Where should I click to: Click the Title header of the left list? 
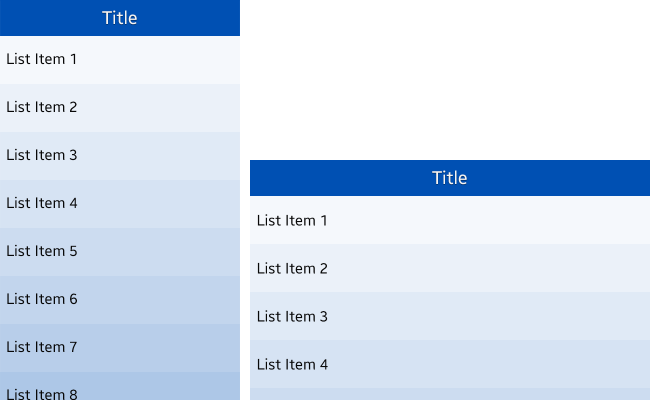(x=120, y=18)
